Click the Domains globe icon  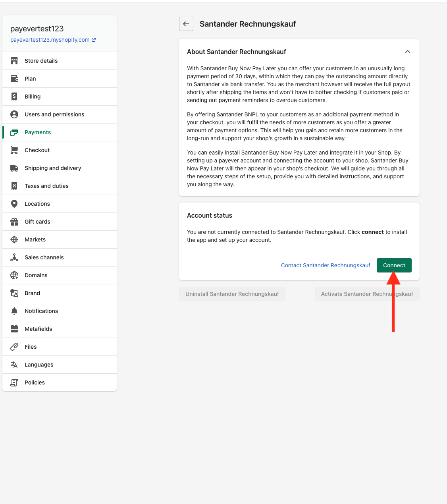14,275
